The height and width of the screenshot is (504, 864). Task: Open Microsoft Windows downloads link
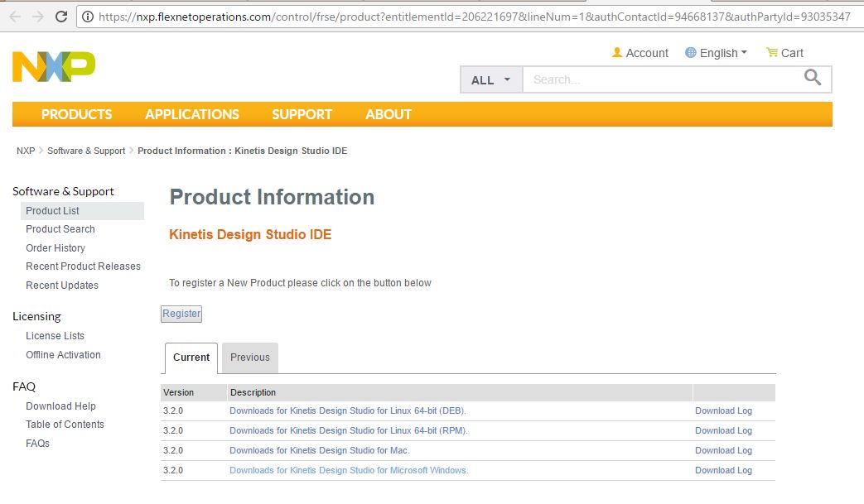pyautogui.click(x=349, y=470)
